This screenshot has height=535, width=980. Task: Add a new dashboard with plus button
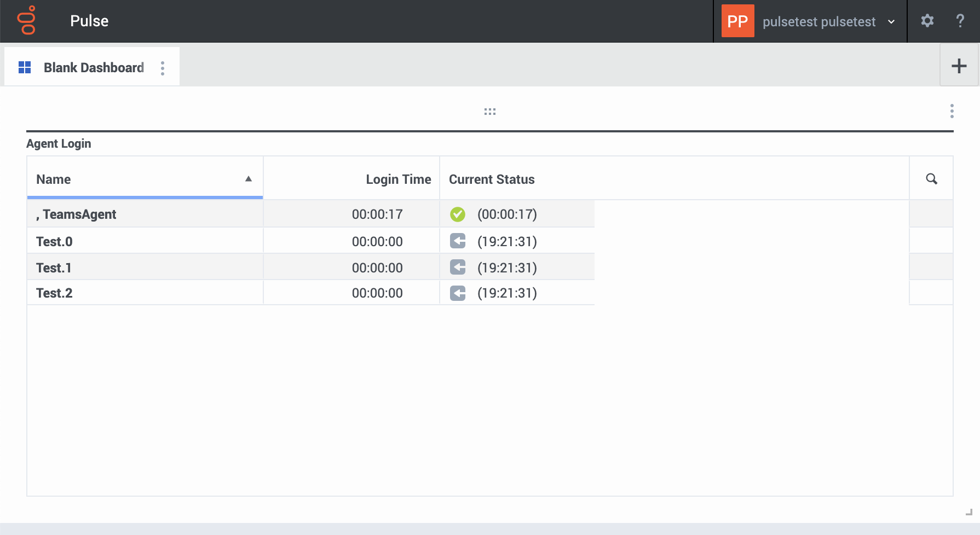(959, 66)
